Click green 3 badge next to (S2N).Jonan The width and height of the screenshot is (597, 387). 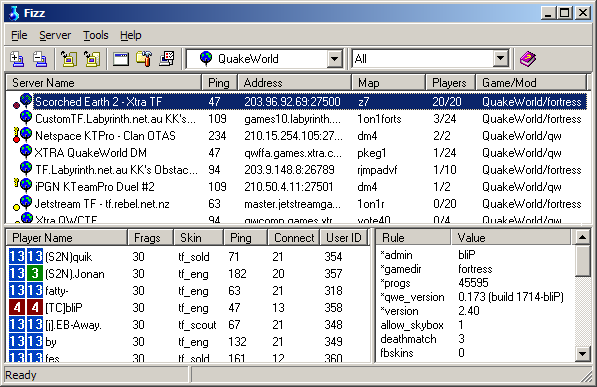[x=35, y=273]
